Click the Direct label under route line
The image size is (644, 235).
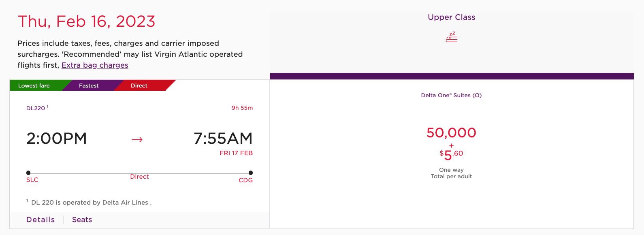click(x=139, y=177)
